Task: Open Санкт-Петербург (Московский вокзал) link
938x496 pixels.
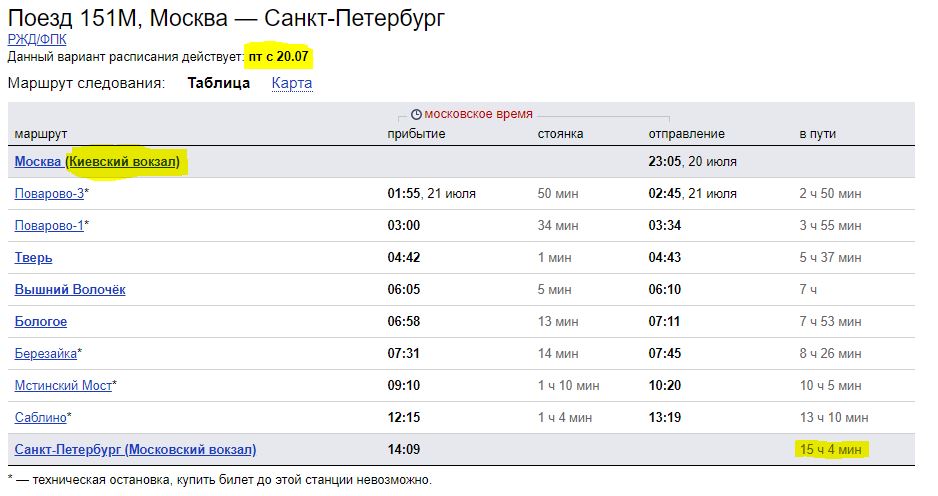Action: tap(135, 450)
